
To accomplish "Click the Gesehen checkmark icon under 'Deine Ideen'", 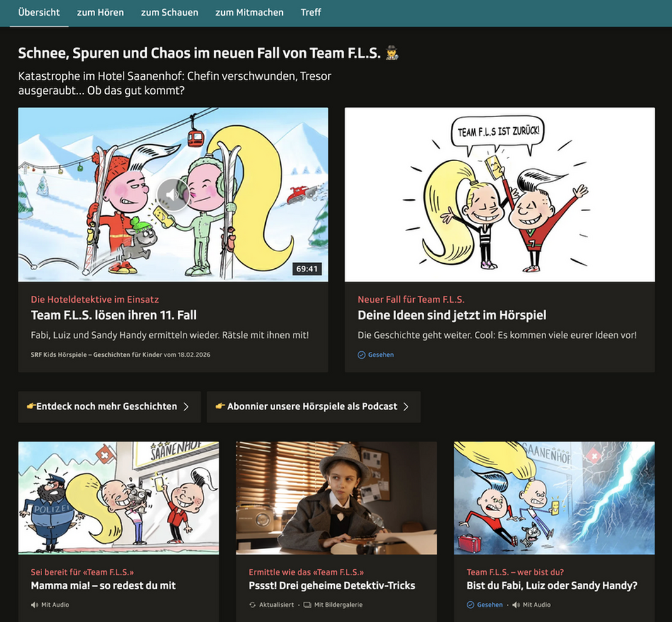I will pos(362,354).
